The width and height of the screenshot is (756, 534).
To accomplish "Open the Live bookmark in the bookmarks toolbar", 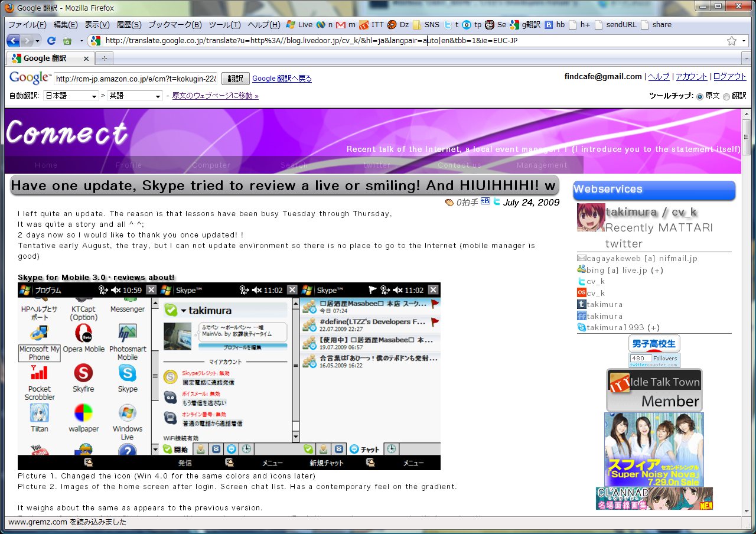I will click(x=299, y=25).
